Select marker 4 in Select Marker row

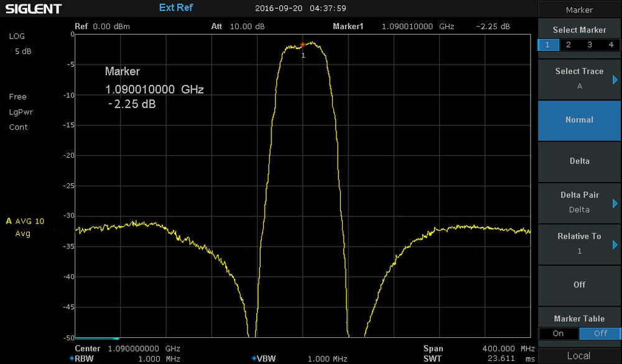(610, 45)
